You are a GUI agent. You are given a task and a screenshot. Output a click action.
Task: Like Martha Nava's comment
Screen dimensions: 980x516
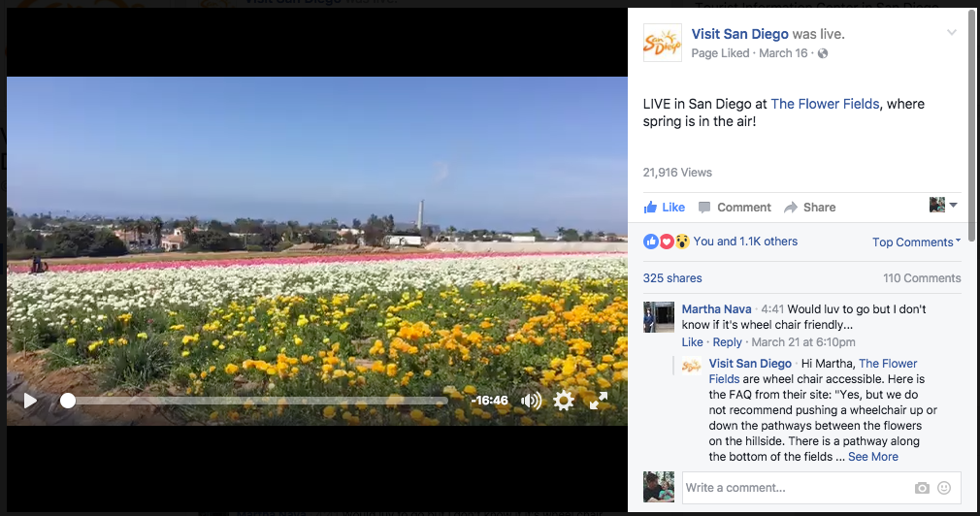tap(692, 342)
